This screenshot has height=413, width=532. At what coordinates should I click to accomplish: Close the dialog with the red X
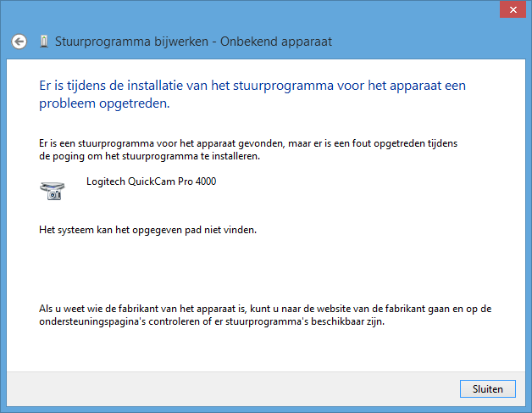point(513,9)
